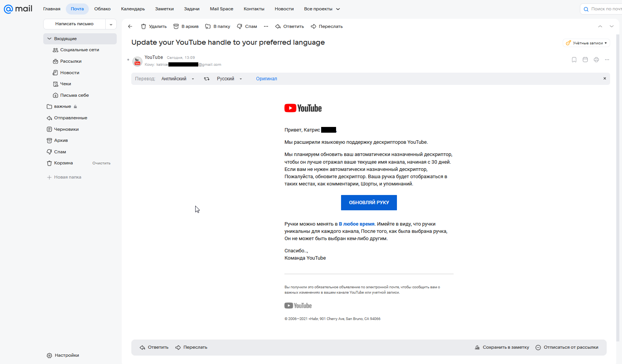Print the email with the printer icon
The width and height of the screenshot is (622, 364).
tap(596, 60)
